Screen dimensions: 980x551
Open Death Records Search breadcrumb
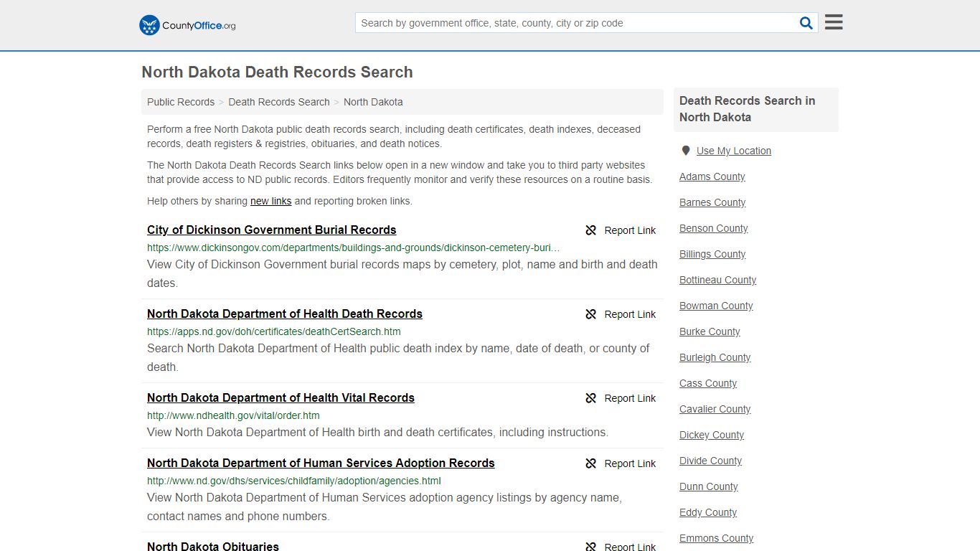[x=279, y=102]
